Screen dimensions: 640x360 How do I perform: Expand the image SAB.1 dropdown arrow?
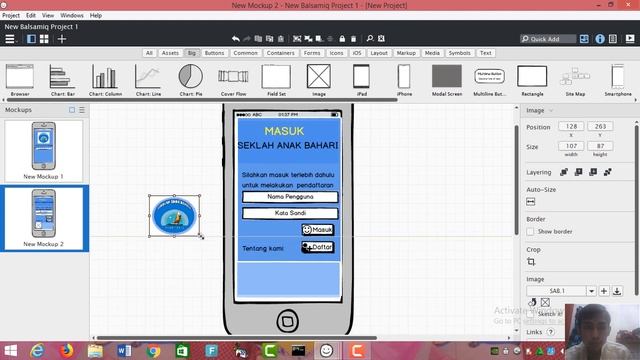[591, 291]
